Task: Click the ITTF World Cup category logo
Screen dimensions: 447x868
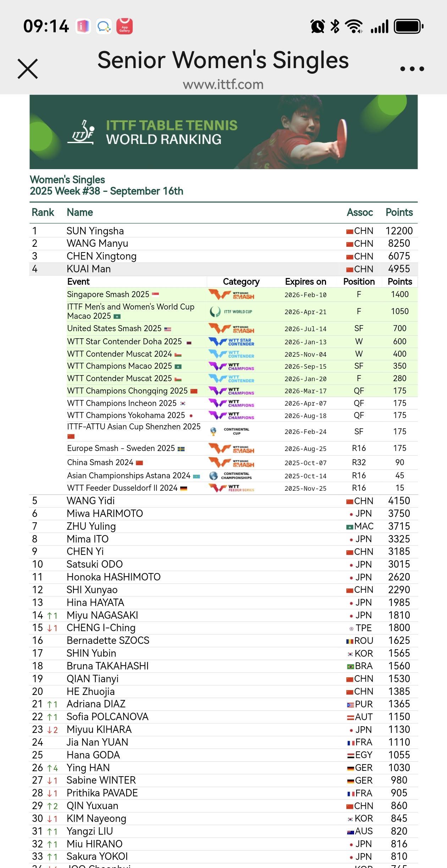Action: pos(231,312)
